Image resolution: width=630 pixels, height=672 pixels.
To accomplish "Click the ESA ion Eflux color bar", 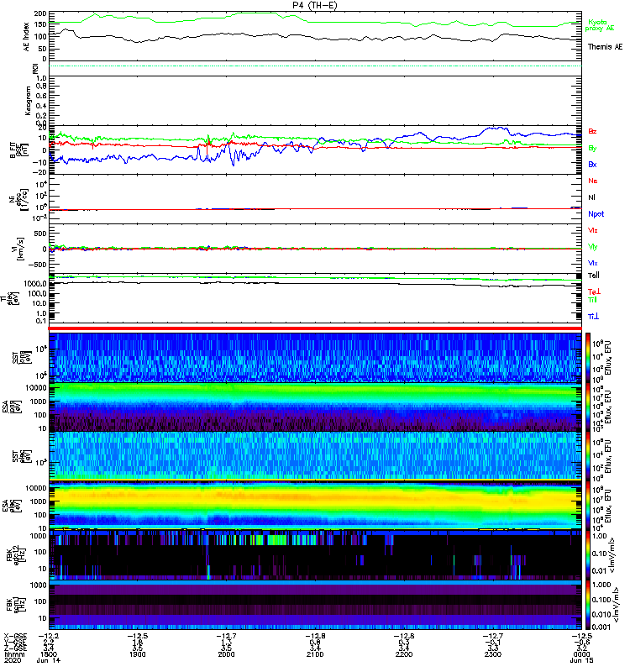I will (588, 407).
